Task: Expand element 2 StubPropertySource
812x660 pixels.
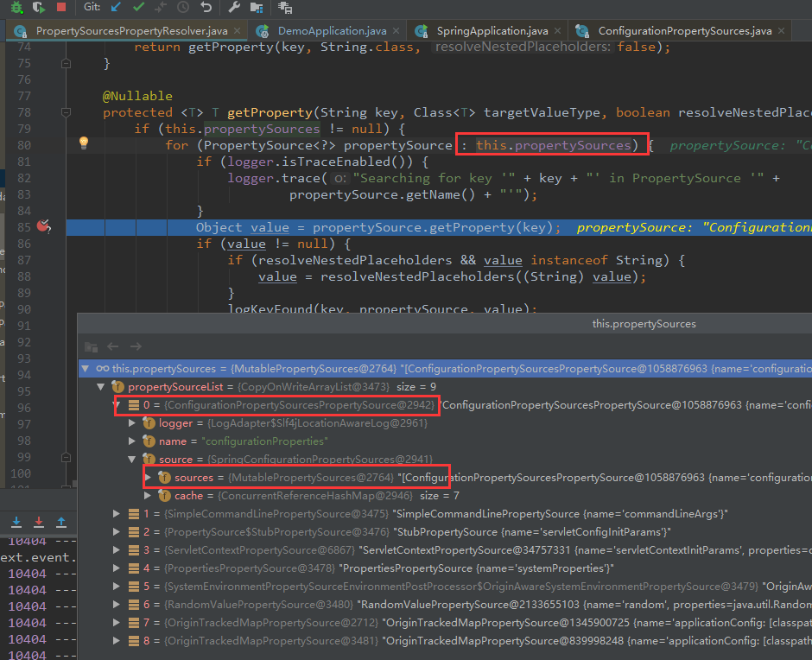Action: coord(117,531)
